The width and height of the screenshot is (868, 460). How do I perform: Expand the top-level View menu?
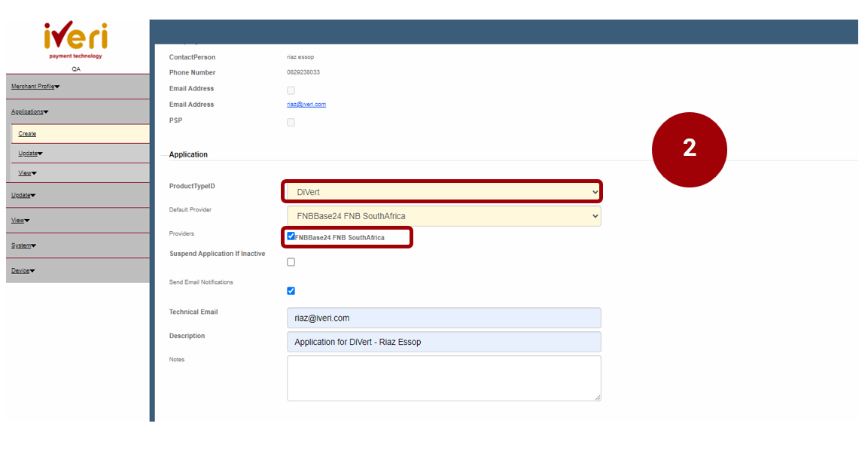point(20,221)
